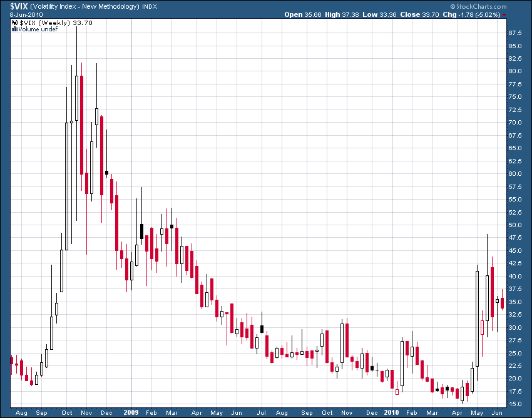
Task: Click the 30.0 price axis label
Action: pyautogui.click(x=515, y=328)
